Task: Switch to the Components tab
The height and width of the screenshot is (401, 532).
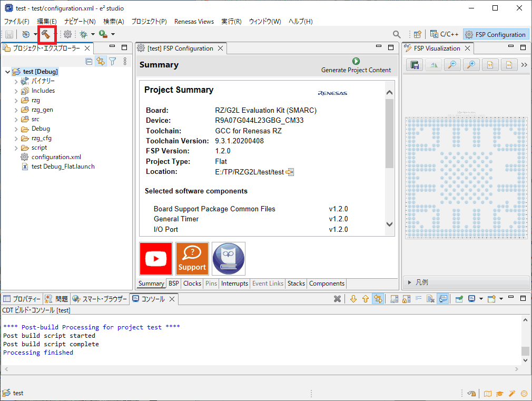Action: tap(327, 283)
